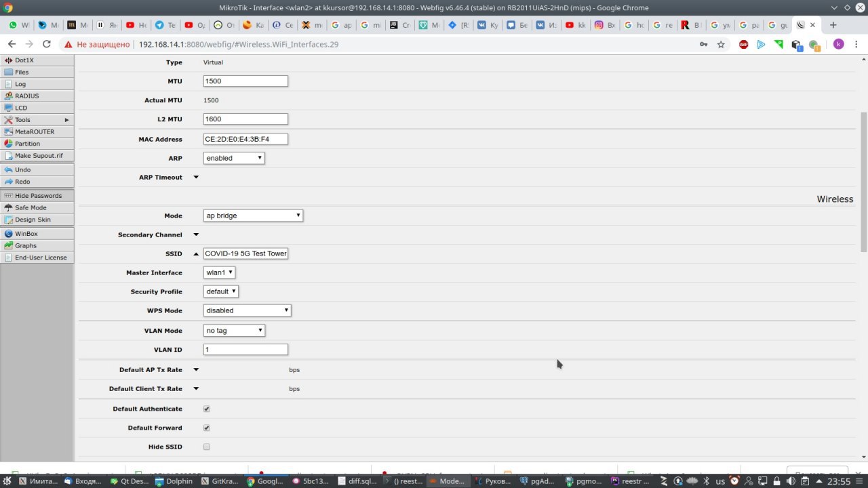Expand the ARP Timeout option
Screen dimensions: 868x488
coord(196,178)
